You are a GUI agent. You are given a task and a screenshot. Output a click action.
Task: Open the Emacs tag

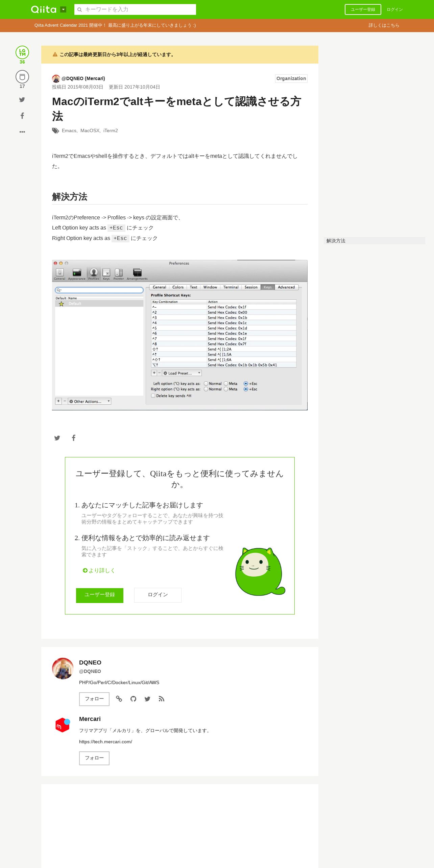69,130
